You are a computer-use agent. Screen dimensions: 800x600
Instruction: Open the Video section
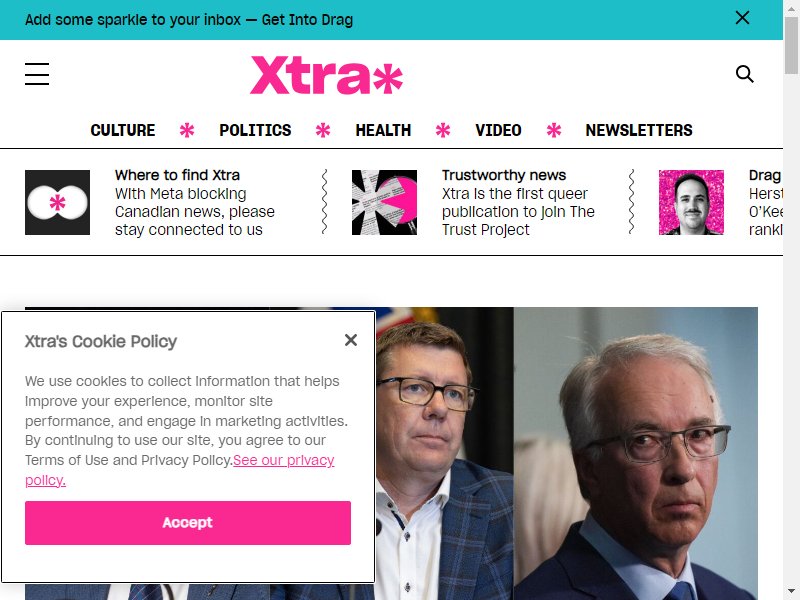click(x=498, y=130)
